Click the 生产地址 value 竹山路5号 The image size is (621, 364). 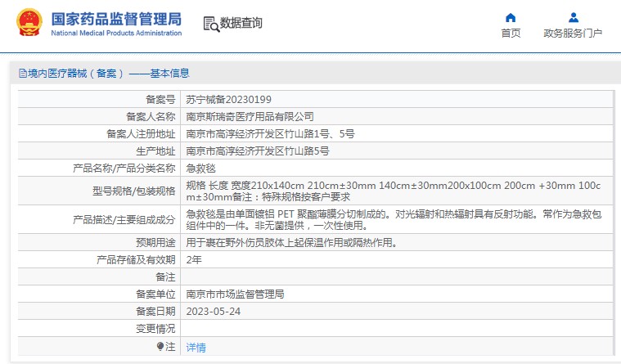coord(258,151)
